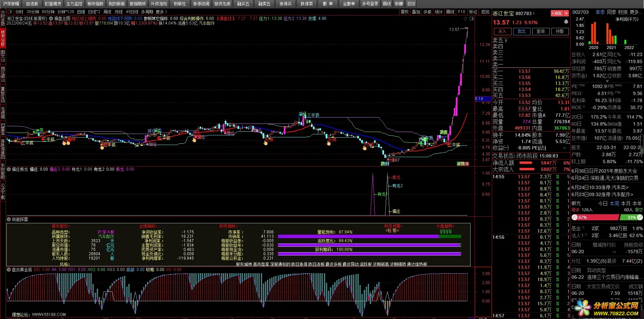Click the diamond icon at chart top-right
The width and height of the screenshot is (644, 319).
pyautogui.click(x=465, y=19)
